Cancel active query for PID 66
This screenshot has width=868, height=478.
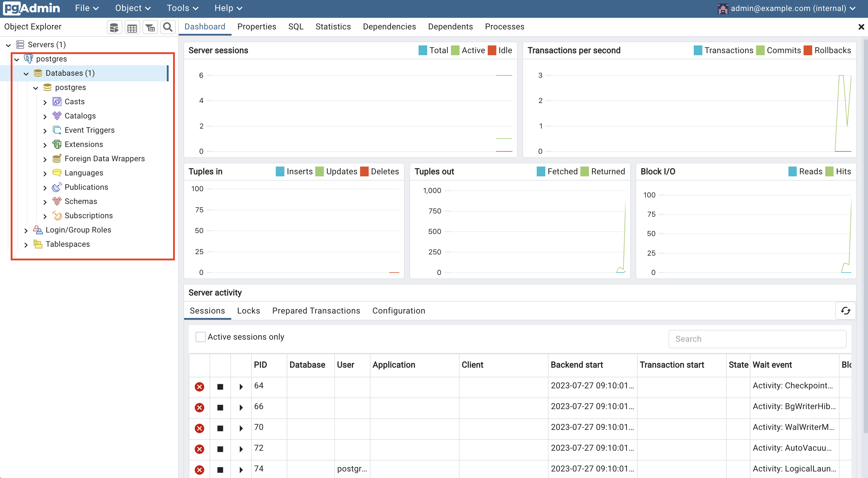tap(220, 408)
